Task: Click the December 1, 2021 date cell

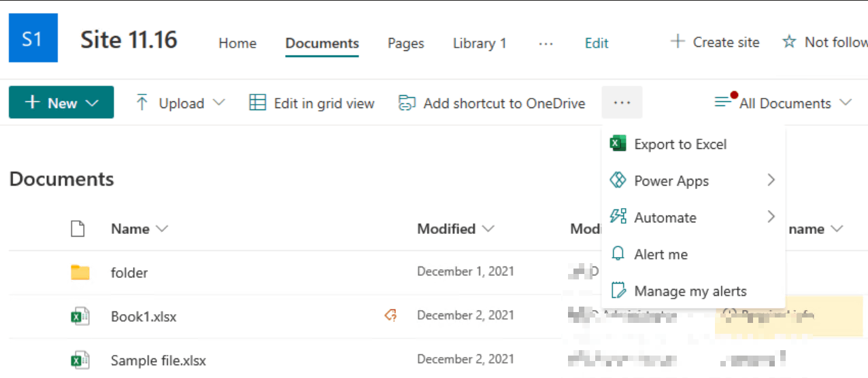Action: click(x=465, y=271)
